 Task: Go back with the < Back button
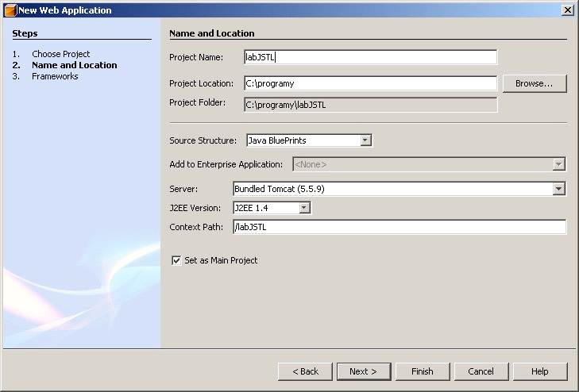pos(305,371)
